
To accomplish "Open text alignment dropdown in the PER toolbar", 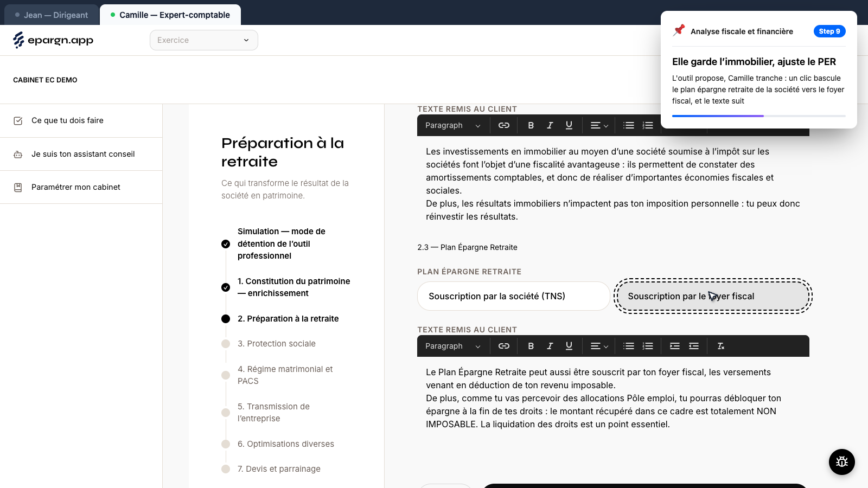I will (x=599, y=346).
